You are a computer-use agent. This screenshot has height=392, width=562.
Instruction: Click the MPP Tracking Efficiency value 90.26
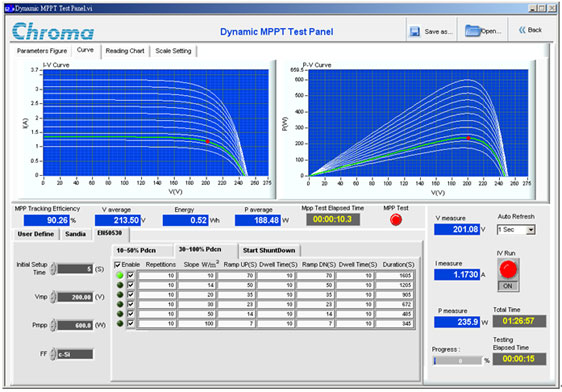[47, 220]
